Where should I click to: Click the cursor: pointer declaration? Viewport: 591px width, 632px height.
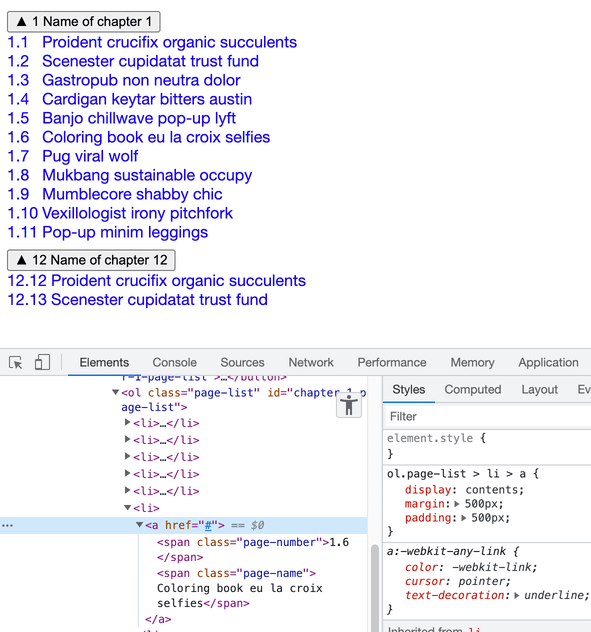(x=458, y=581)
